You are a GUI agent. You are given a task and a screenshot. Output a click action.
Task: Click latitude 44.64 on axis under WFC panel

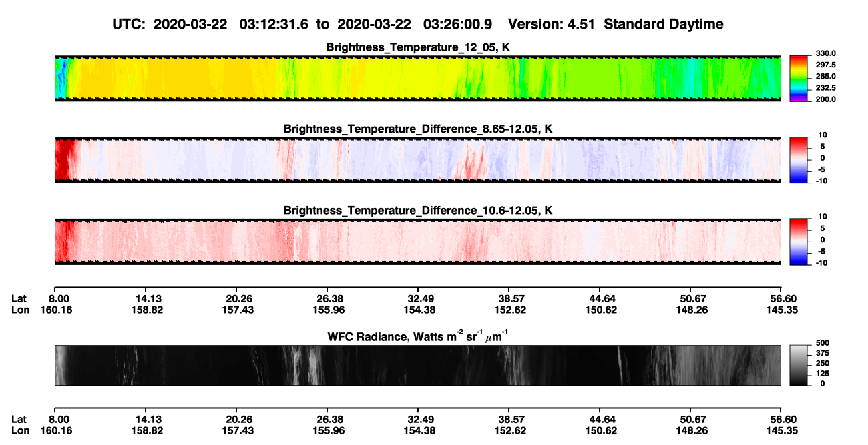(600, 420)
